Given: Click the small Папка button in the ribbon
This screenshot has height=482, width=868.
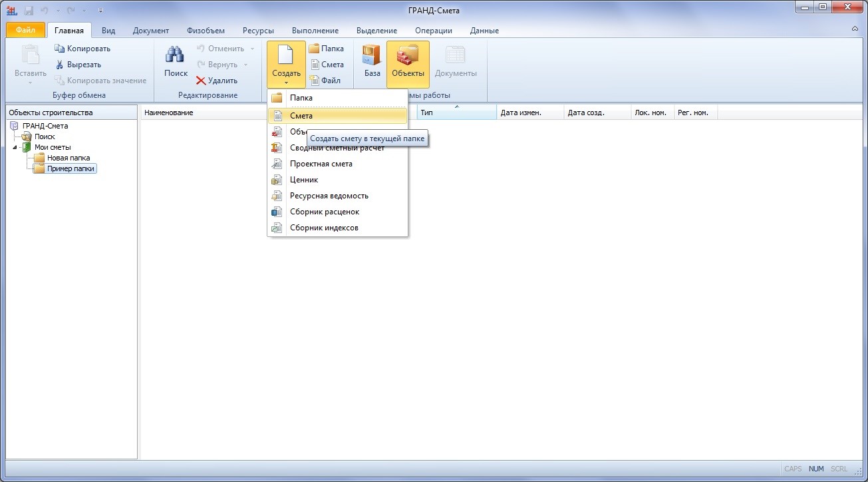Looking at the screenshot, I should [327, 49].
